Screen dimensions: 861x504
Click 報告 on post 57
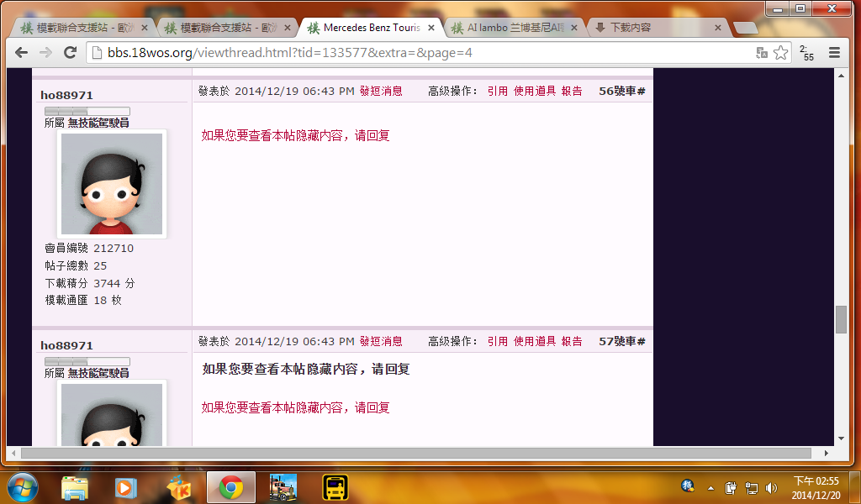[x=572, y=341]
